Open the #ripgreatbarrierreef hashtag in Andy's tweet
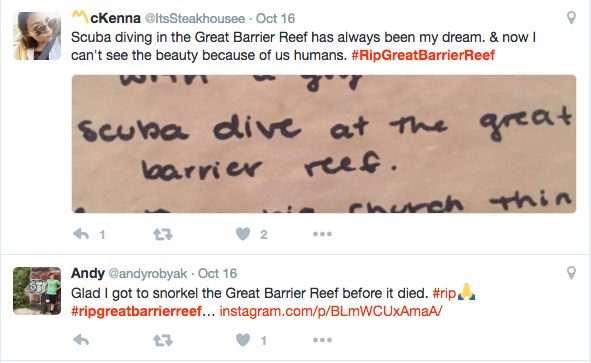The height and width of the screenshot is (363, 591). (136, 312)
